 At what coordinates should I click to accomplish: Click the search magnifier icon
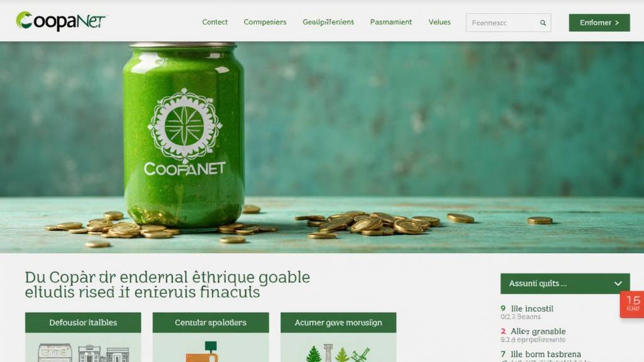point(543,23)
